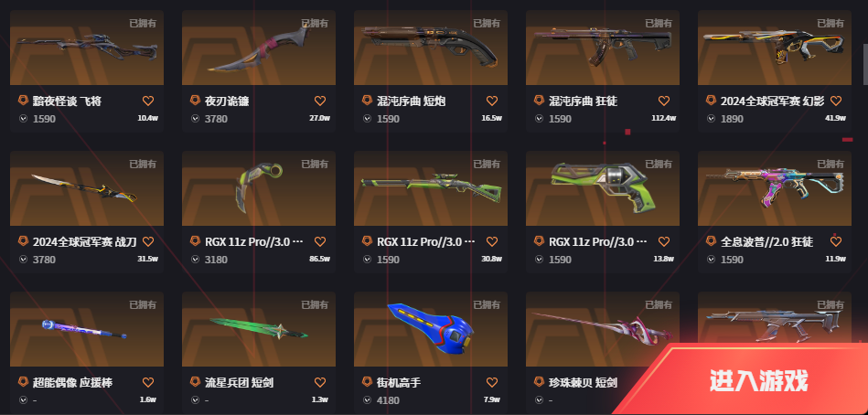Toggle heart on 夜刃诡镰 knife
Image resolution: width=868 pixels, height=415 pixels.
(x=320, y=101)
